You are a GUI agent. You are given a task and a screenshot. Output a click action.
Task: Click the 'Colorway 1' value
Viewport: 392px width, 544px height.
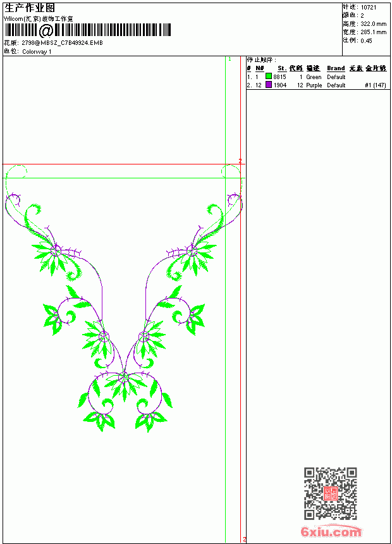(37, 52)
